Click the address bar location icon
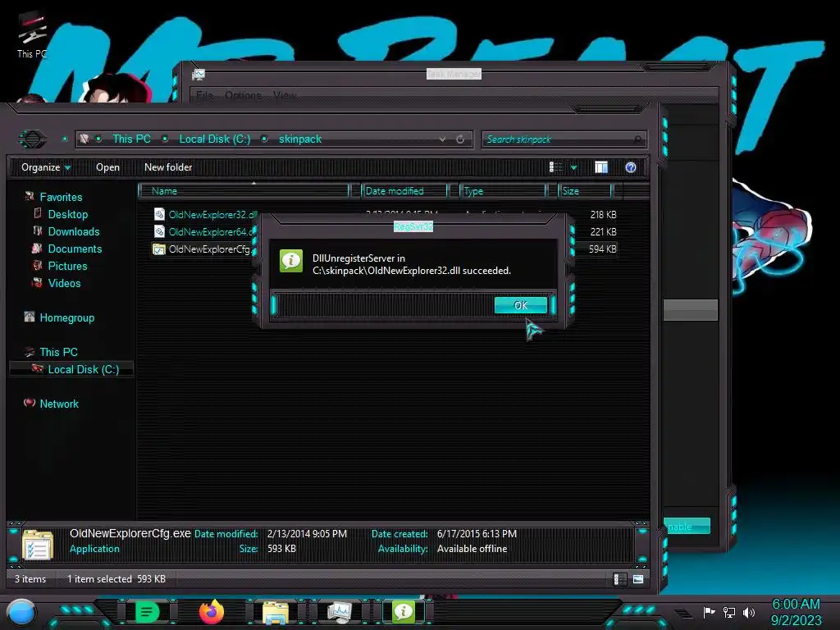Screen dimensions: 840x630 84,139
